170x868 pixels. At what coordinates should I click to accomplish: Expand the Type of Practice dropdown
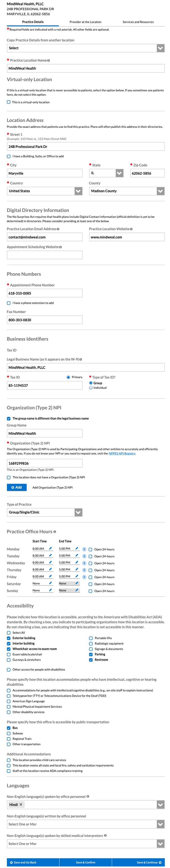point(78,512)
